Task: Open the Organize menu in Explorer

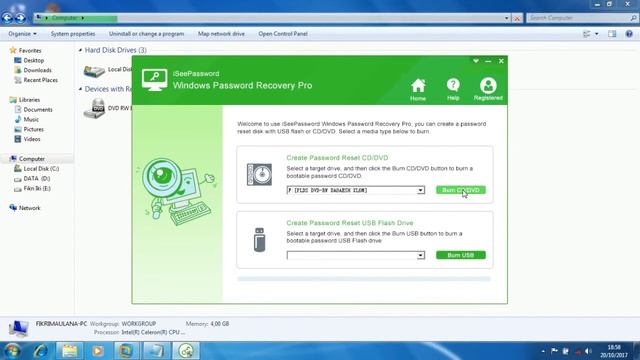Action: 22,34
